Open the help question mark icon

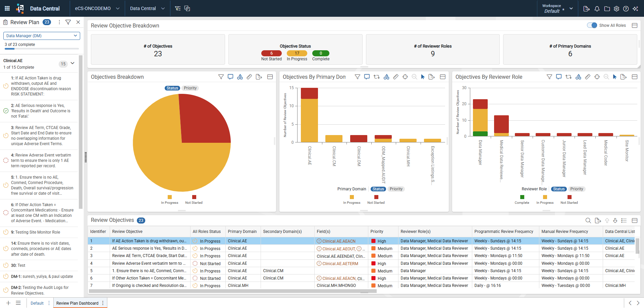(x=626, y=9)
